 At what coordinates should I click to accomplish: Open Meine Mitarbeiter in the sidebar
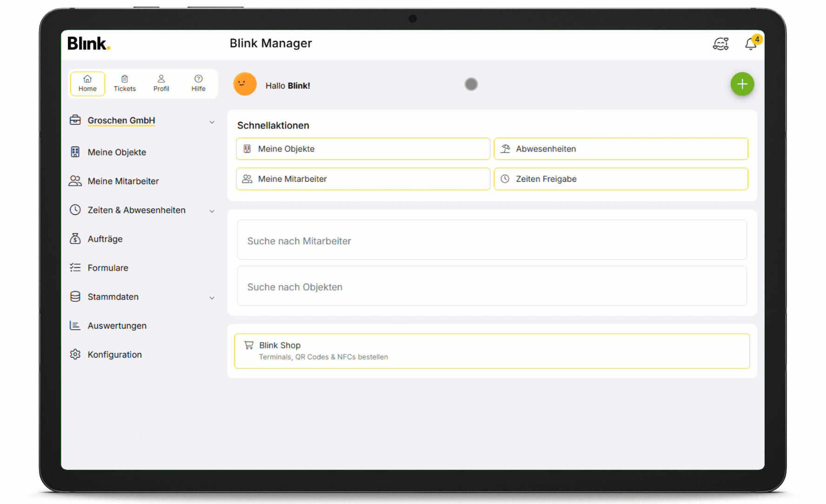[x=123, y=181]
